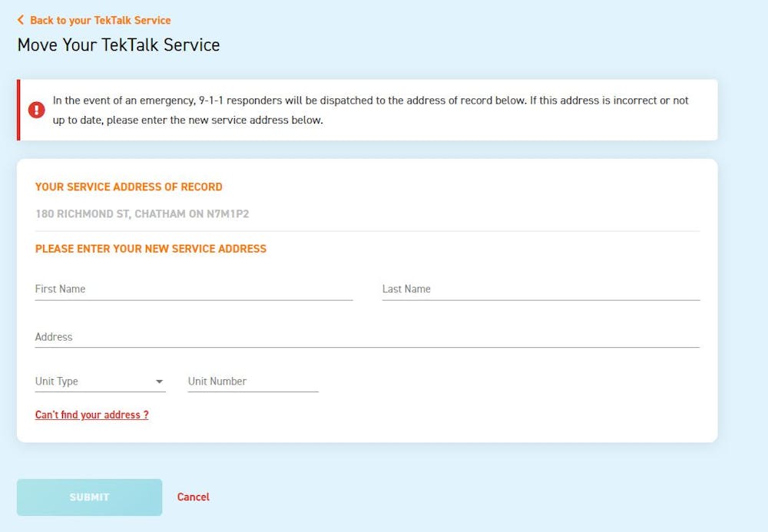Click into the Address input field

367,337
